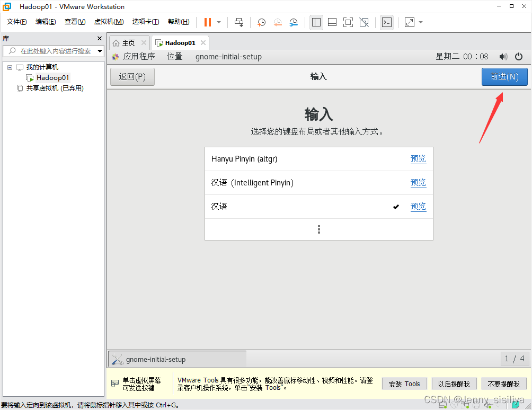Preview the Hanyu Pinyin (altgr) layout

418,159
